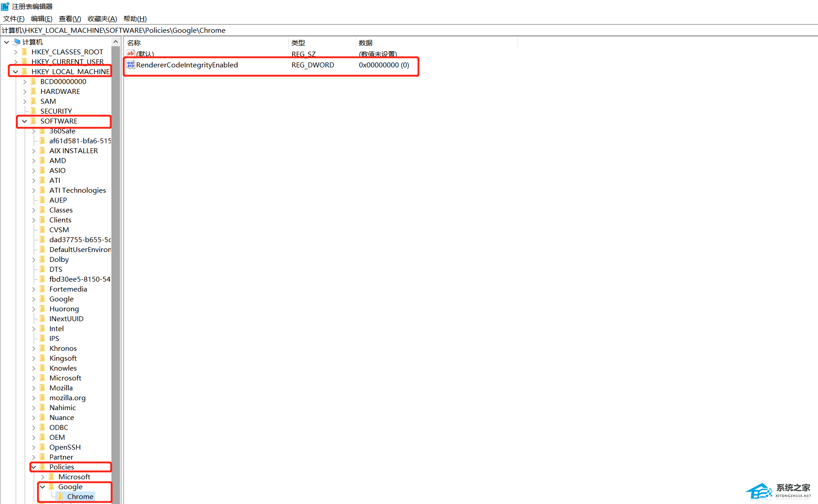Open the 收藏夹(A) menu
Viewport: 818px width, 504px height.
(102, 18)
